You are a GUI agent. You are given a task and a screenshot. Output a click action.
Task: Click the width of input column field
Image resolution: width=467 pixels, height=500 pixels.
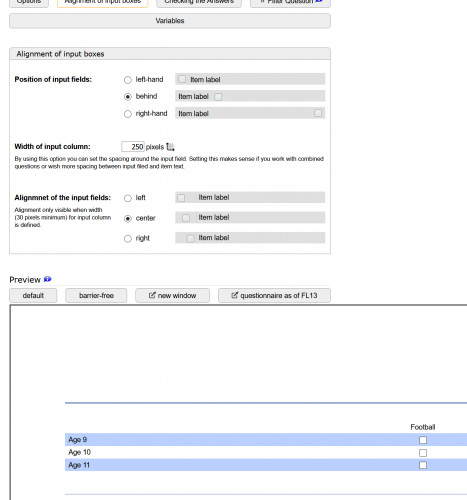click(x=133, y=147)
